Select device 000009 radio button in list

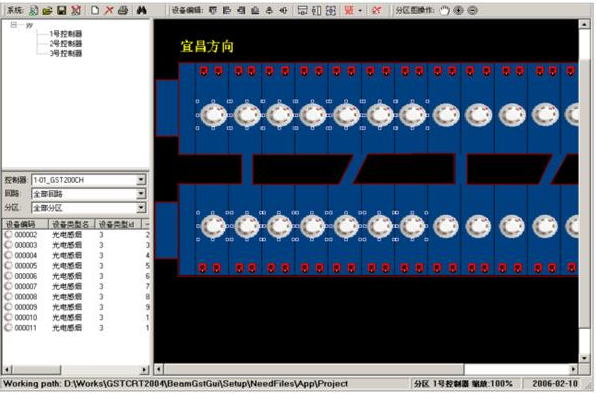tap(8, 306)
